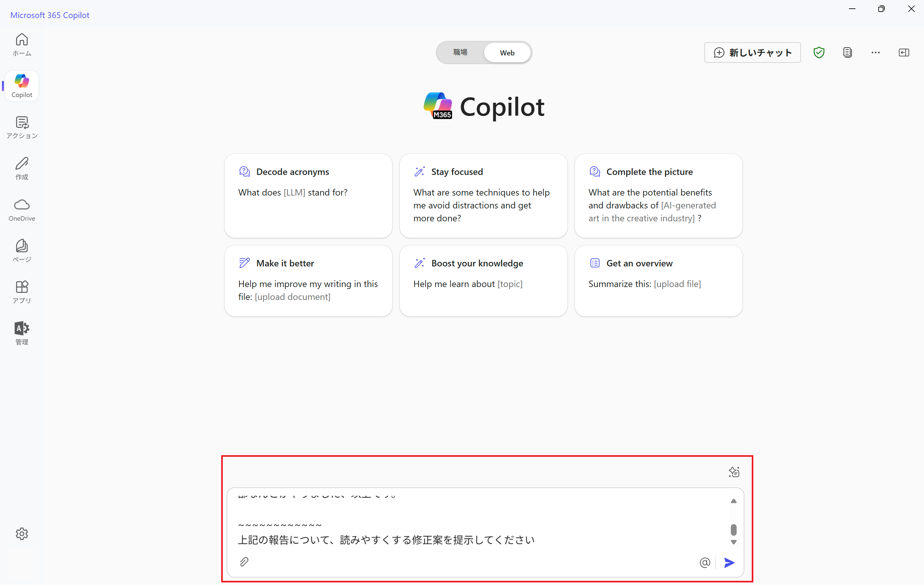Open the prompt gallery sparkle icon
The height and width of the screenshot is (585, 924).
(x=734, y=472)
